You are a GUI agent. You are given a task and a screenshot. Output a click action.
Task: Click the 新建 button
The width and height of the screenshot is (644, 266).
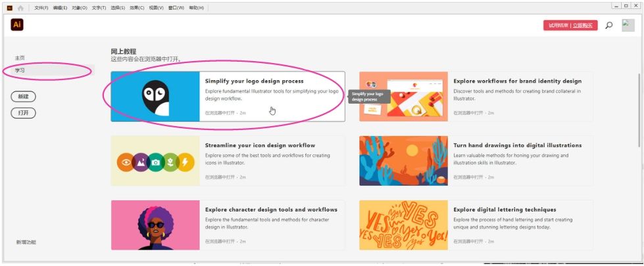click(x=24, y=97)
